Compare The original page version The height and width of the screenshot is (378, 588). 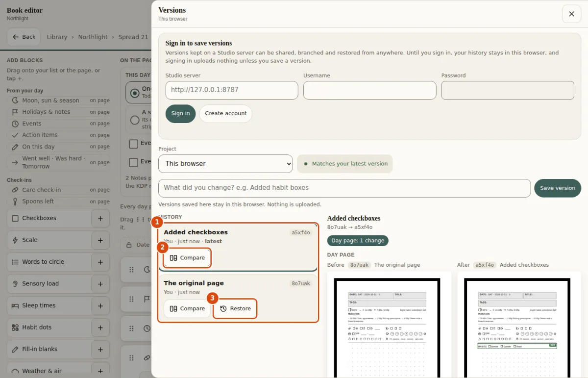187,309
